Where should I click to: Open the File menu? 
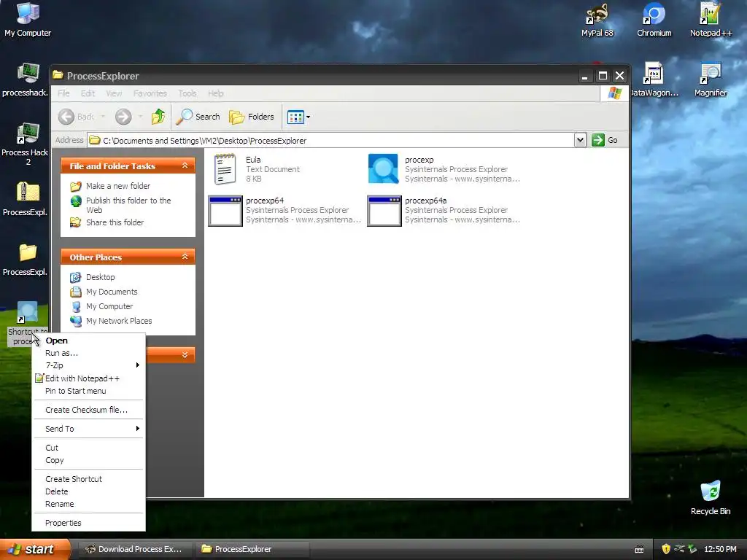click(x=63, y=93)
